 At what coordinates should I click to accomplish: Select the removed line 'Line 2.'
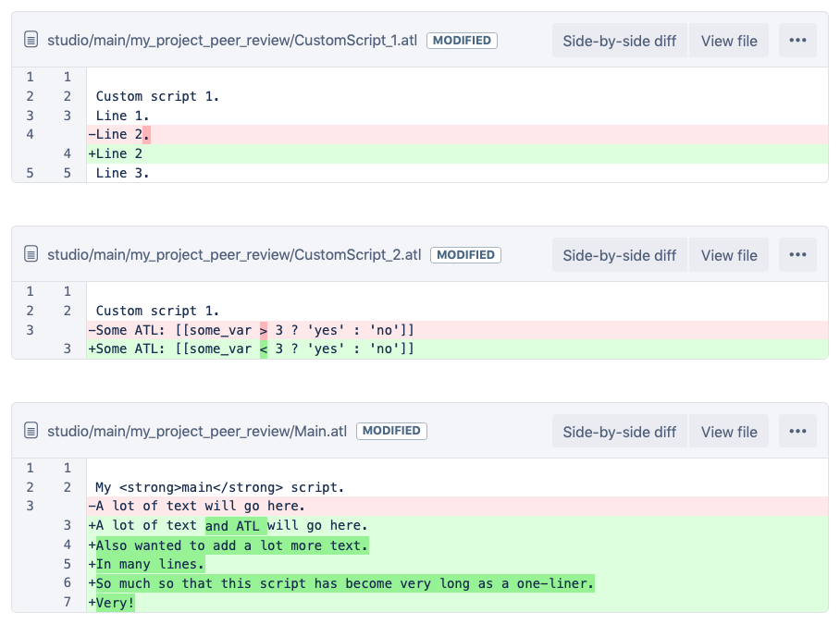click(x=119, y=134)
